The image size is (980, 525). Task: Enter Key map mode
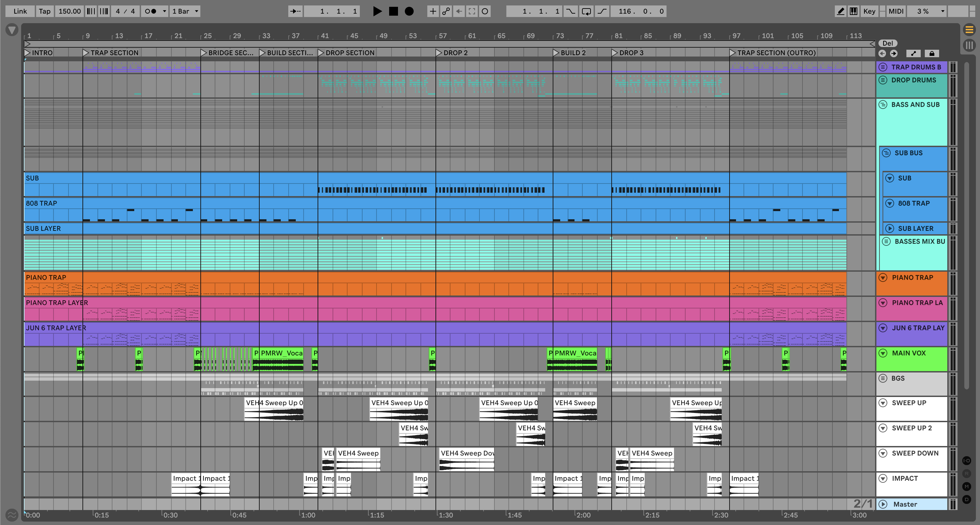pyautogui.click(x=869, y=11)
